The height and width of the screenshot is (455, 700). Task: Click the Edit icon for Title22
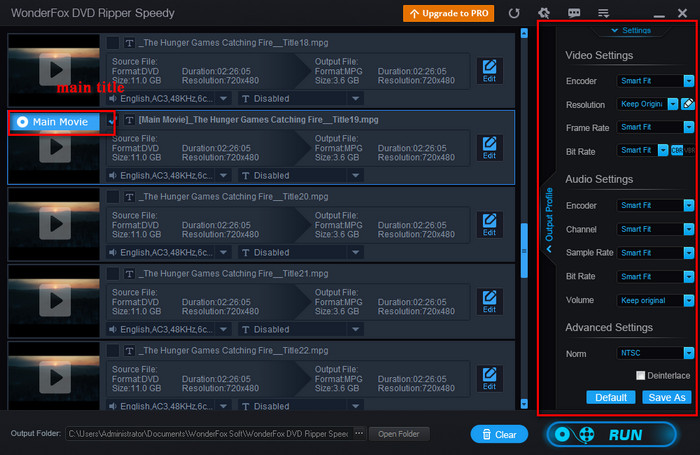pyautogui.click(x=489, y=379)
